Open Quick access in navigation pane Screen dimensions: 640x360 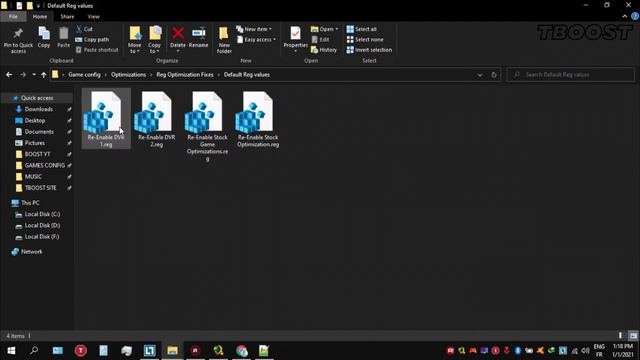click(37, 98)
